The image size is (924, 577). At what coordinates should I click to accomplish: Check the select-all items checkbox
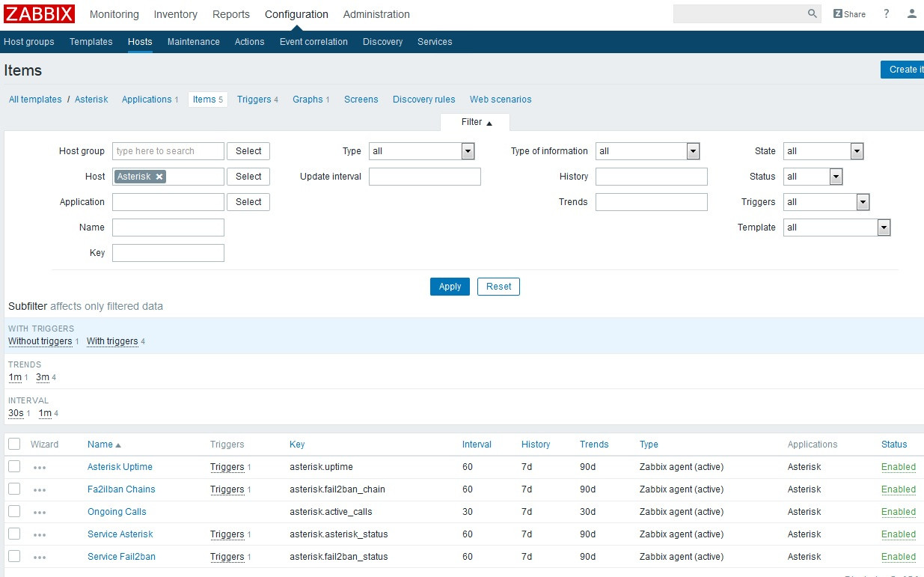[14, 444]
